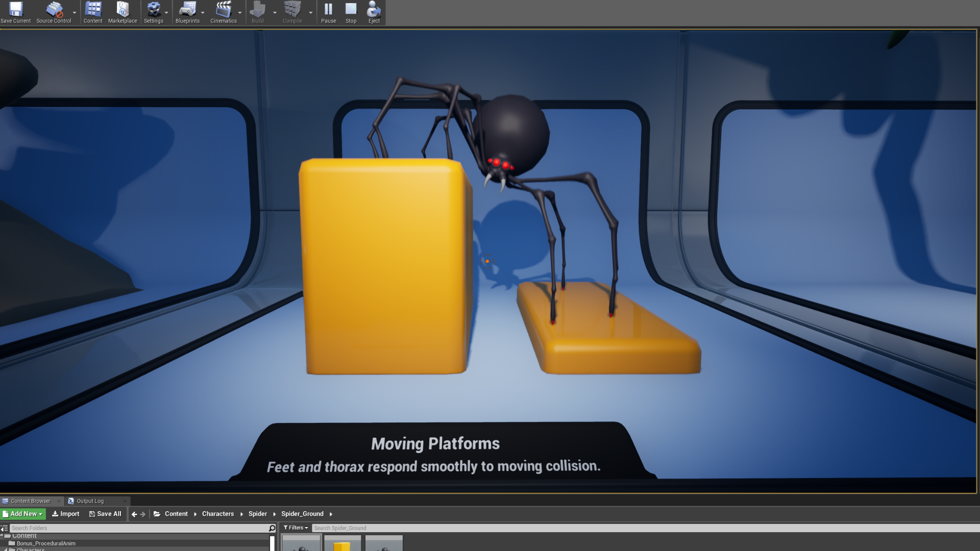Open the Source Control toolbar icon
980x551 pixels.
pos(54,12)
